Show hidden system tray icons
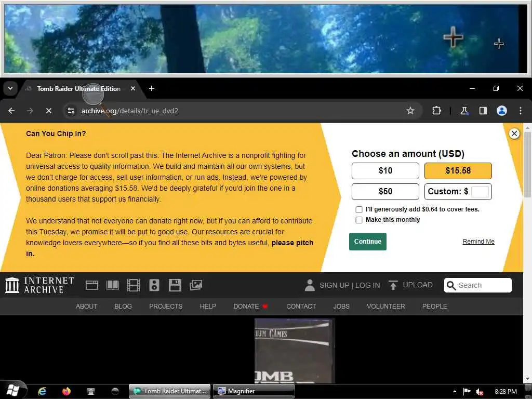The width and height of the screenshot is (532, 399). [455, 391]
